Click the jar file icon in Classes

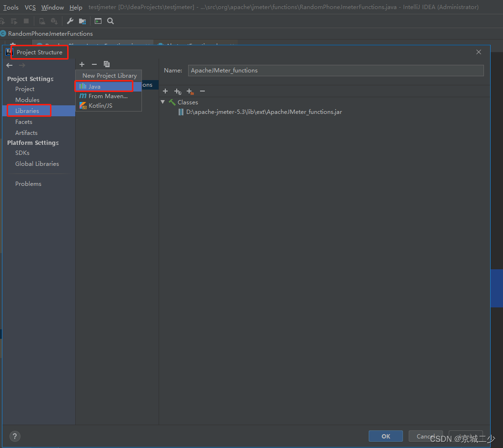tap(181, 112)
